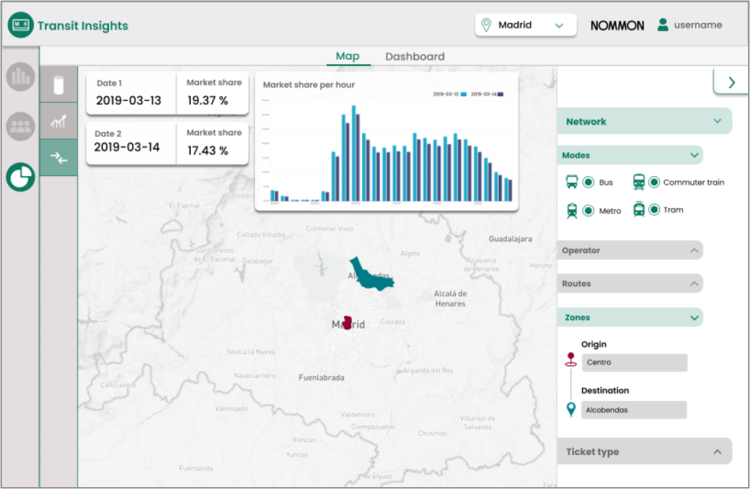This screenshot has width=750, height=489.
Task: Click the trend line growth chart icon
Action: [x=58, y=122]
